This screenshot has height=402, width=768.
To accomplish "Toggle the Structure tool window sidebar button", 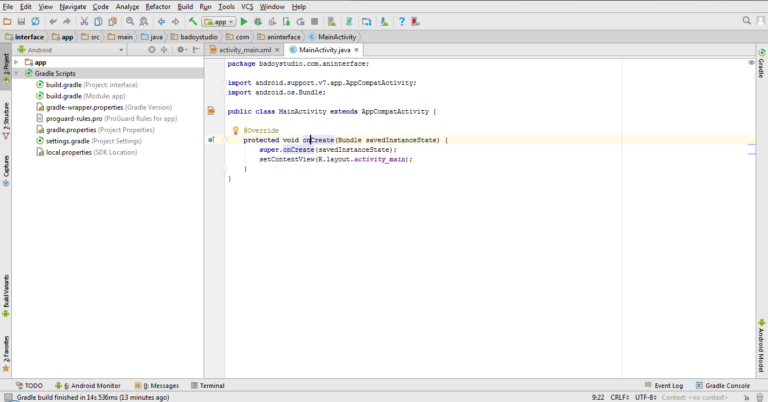I will coord(6,119).
